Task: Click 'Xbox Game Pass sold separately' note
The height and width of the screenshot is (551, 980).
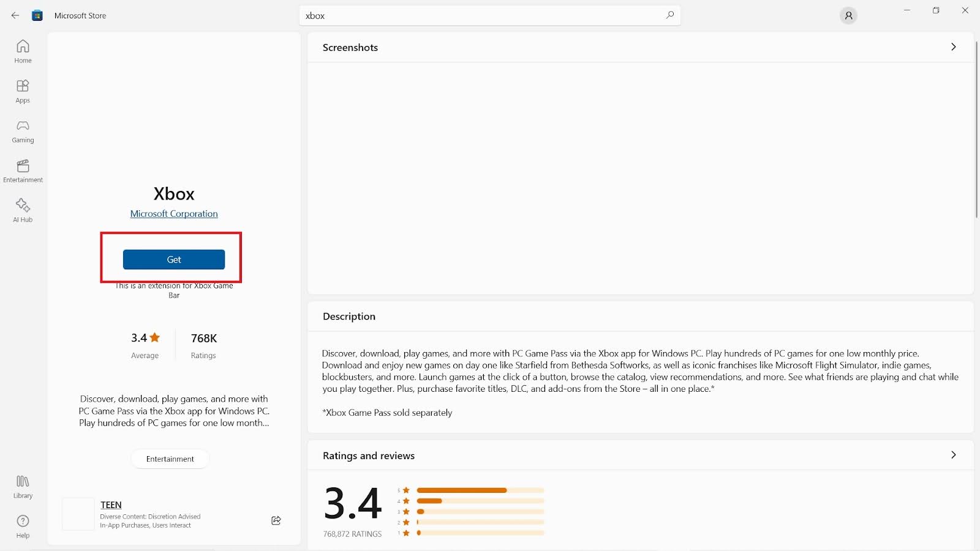Action: click(387, 413)
